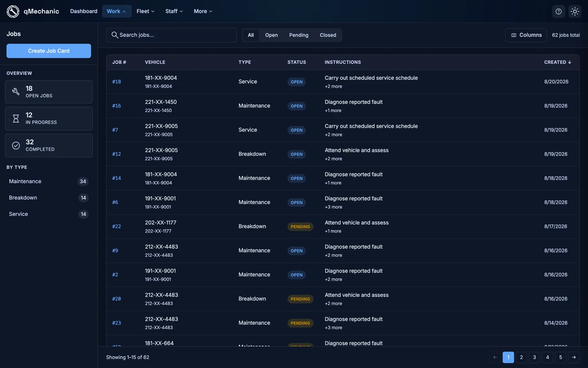Screen dimensions: 588x368
Task: Open job #12 link
Action: pyautogui.click(x=116, y=154)
